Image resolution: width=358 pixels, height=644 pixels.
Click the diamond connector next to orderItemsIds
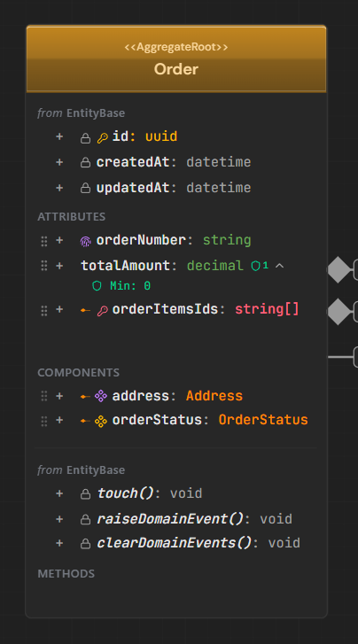point(339,312)
